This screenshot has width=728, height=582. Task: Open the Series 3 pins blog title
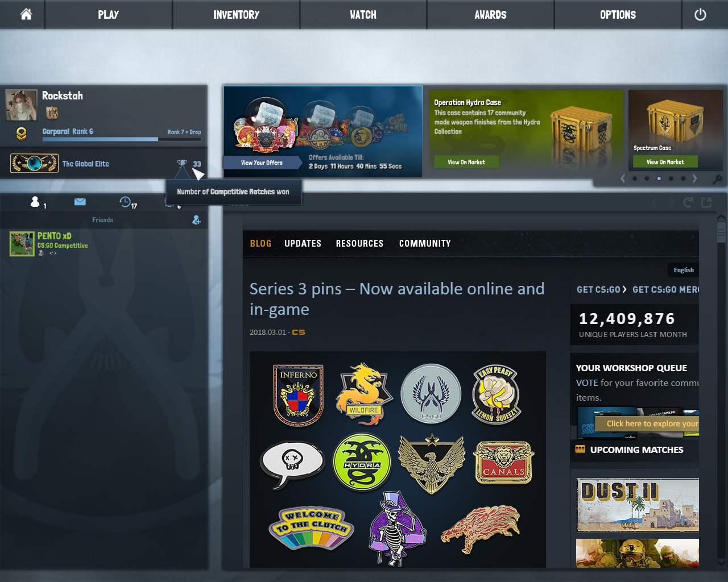[x=397, y=298]
